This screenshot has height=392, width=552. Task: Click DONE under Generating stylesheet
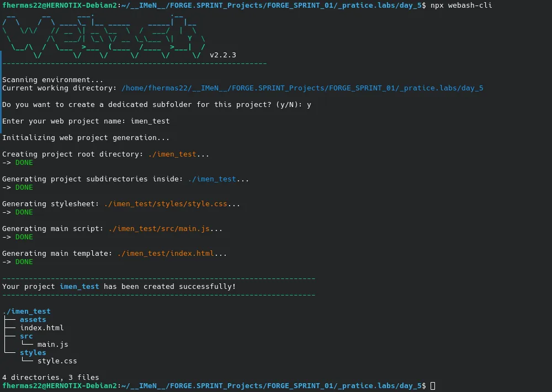point(24,212)
